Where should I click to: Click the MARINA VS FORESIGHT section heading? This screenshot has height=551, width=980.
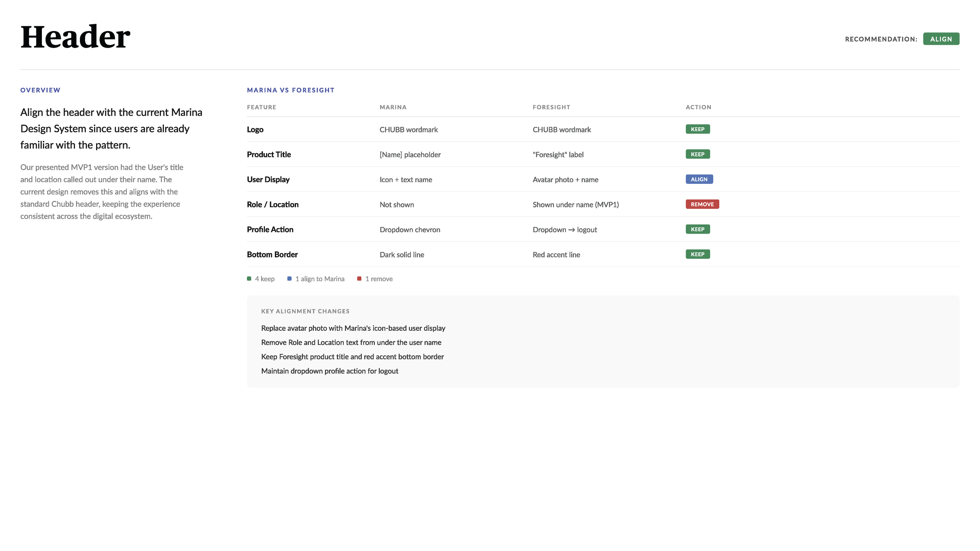[x=290, y=90]
